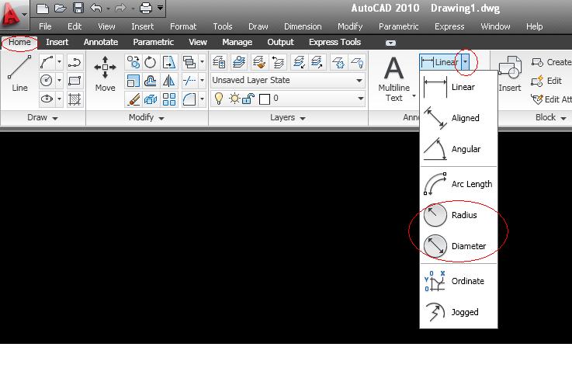Click the Save icon in quick access
The height and width of the screenshot is (392, 572).
pos(78,8)
